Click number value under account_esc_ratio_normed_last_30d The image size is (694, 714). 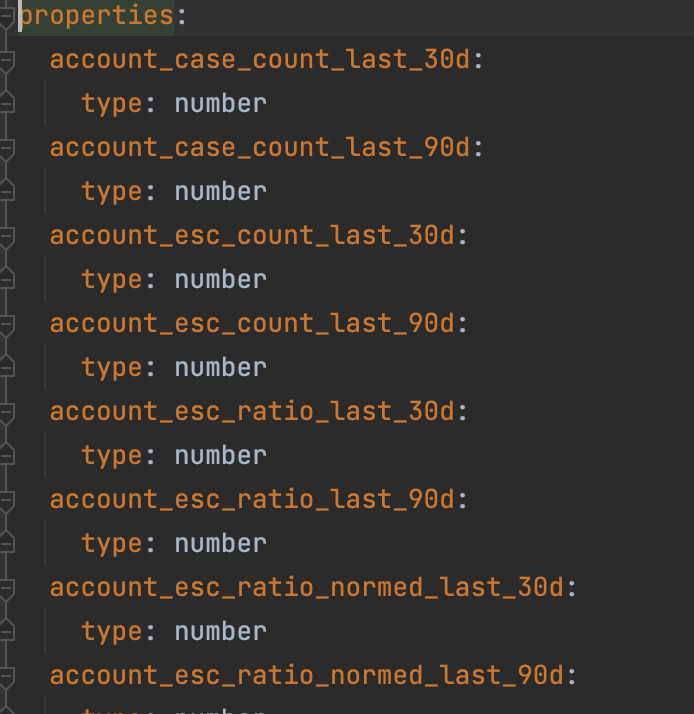(x=220, y=631)
